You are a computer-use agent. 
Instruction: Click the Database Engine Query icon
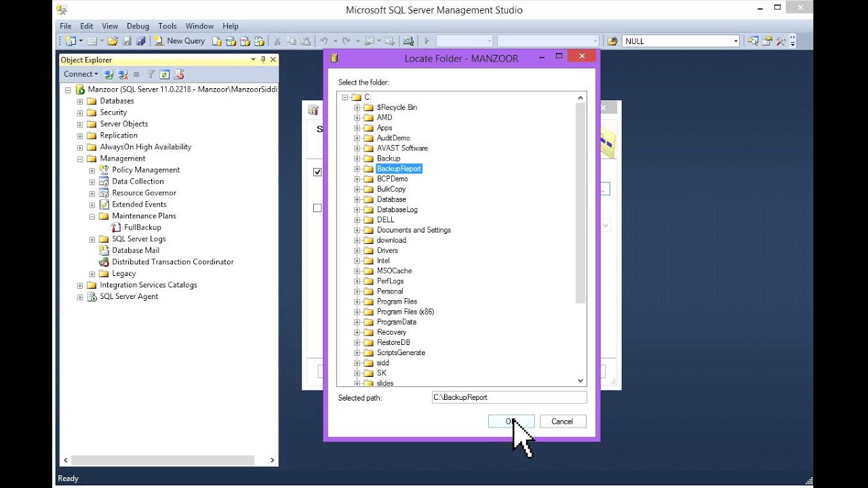click(x=217, y=41)
